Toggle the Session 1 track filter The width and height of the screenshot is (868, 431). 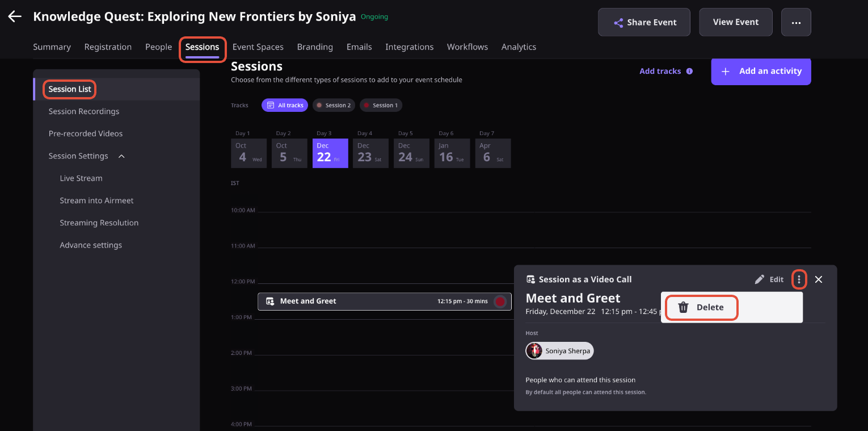click(381, 105)
